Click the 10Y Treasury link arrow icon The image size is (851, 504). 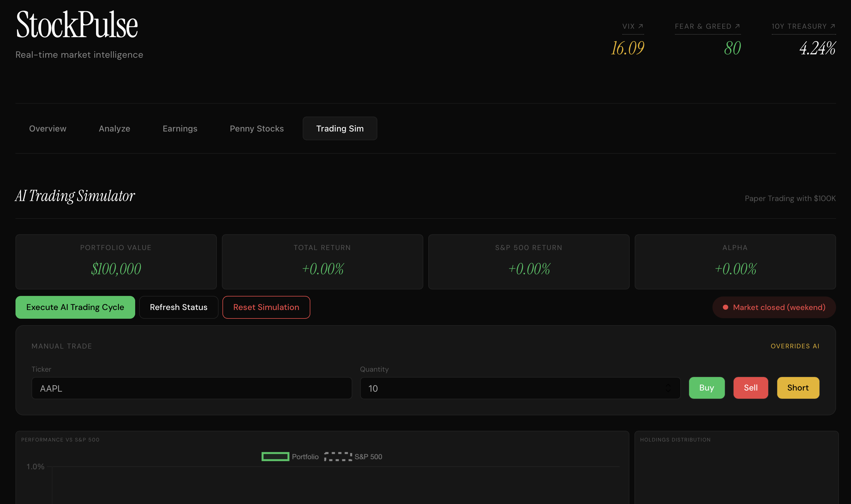[x=832, y=26]
